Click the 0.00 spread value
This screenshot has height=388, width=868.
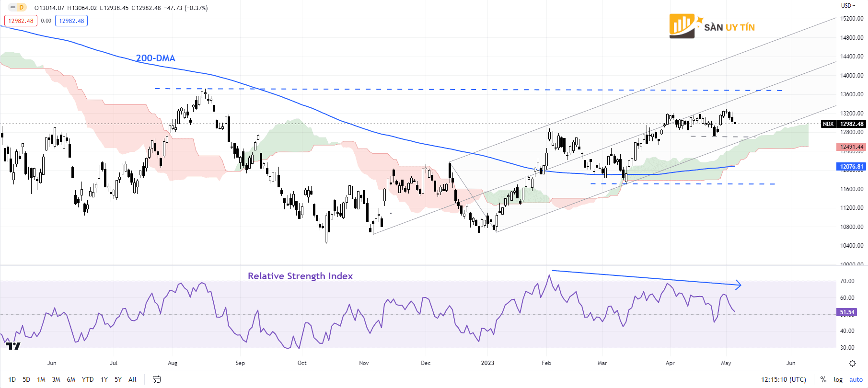pyautogui.click(x=46, y=21)
